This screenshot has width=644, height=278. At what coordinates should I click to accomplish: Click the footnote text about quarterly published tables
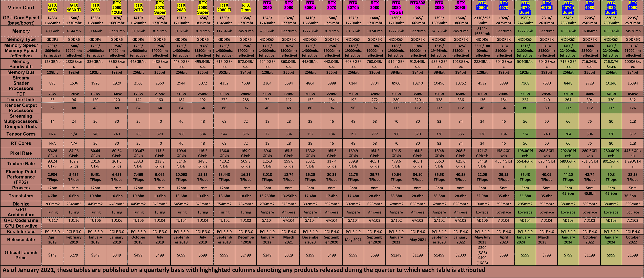(x=244, y=270)
